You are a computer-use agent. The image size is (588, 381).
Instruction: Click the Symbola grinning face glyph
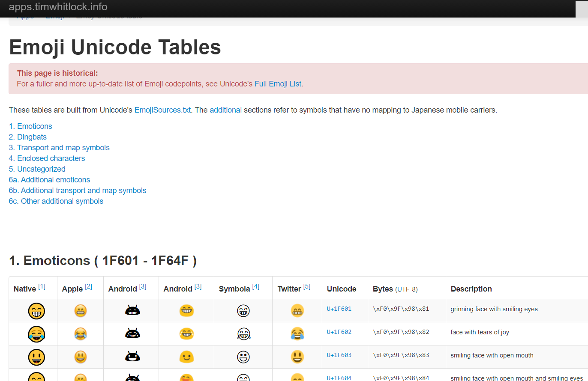tap(243, 311)
